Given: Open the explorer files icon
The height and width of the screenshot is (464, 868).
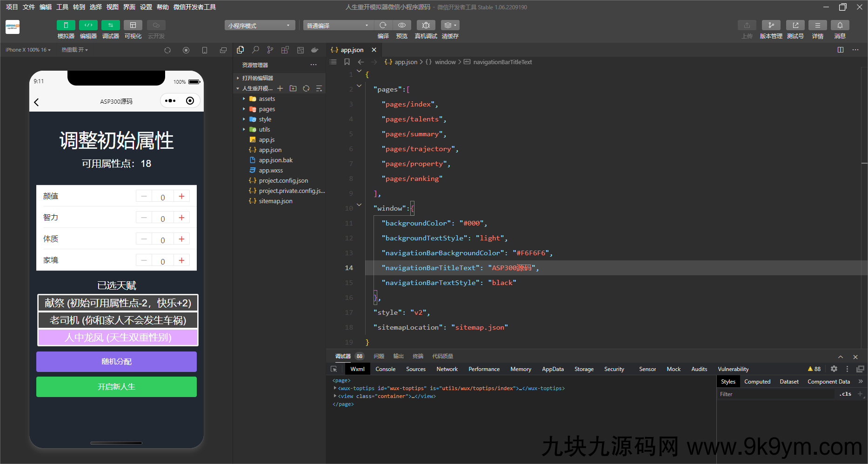Looking at the screenshot, I should click(240, 50).
